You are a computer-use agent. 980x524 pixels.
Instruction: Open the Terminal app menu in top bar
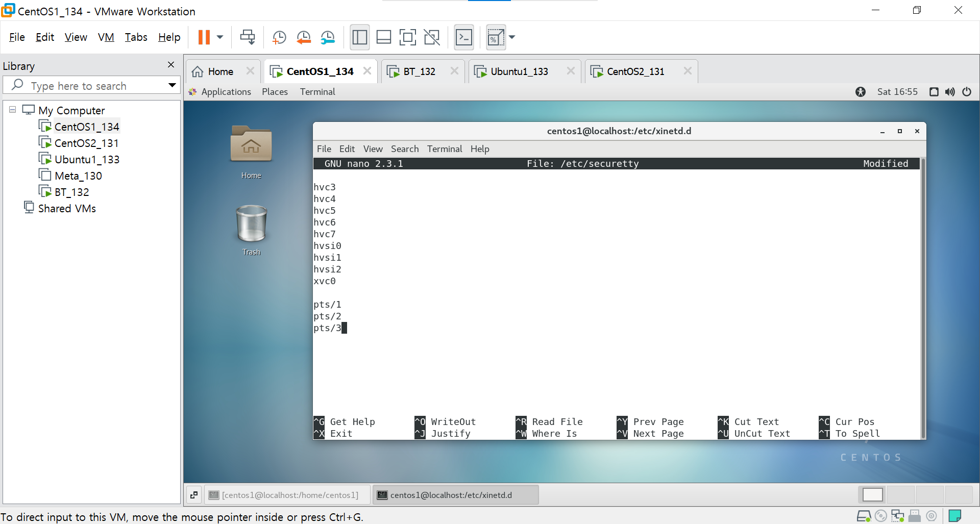[317, 92]
